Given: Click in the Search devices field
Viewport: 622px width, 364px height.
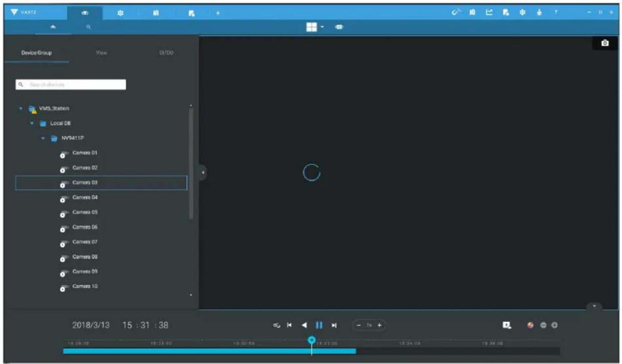Looking at the screenshot, I should click(x=71, y=85).
